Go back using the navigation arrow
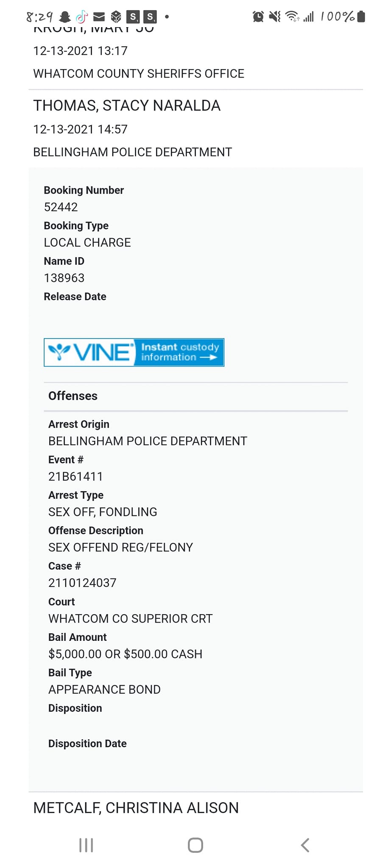The width and height of the screenshot is (391, 868). (x=305, y=845)
